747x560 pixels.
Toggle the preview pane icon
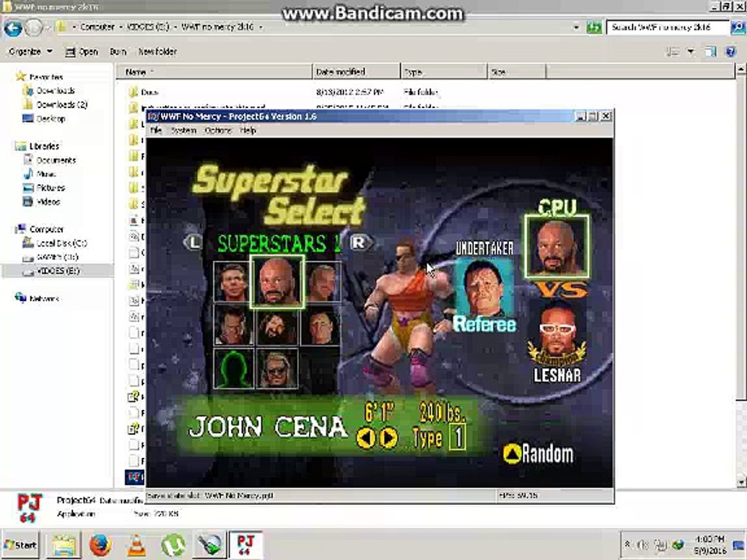click(710, 52)
